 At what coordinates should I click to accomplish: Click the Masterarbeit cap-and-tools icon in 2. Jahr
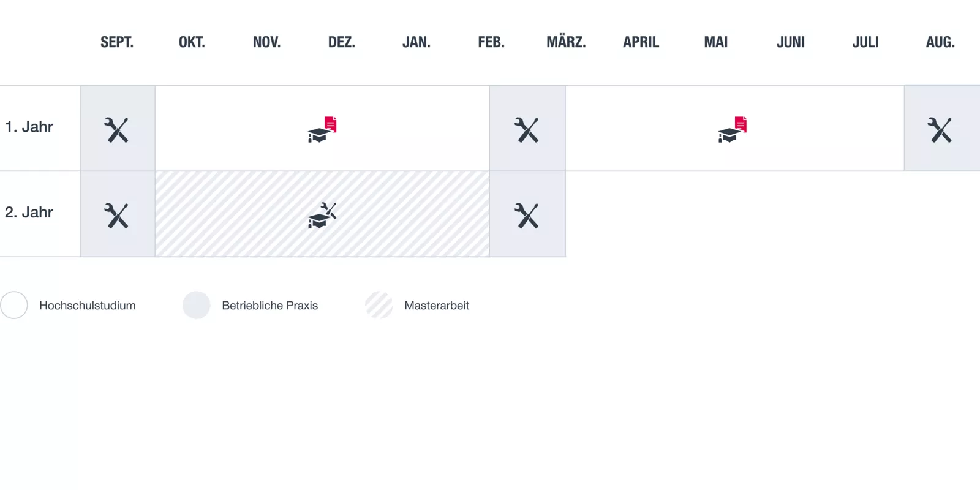click(x=322, y=216)
